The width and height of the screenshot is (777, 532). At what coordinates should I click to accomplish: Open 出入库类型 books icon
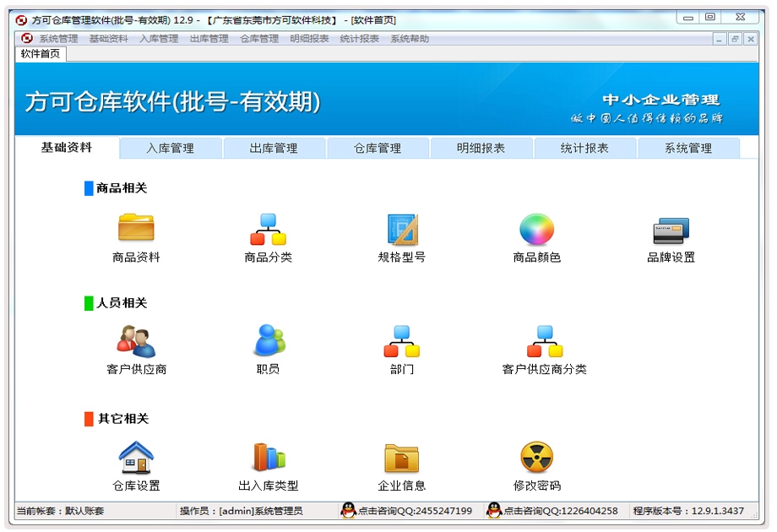[x=269, y=456]
